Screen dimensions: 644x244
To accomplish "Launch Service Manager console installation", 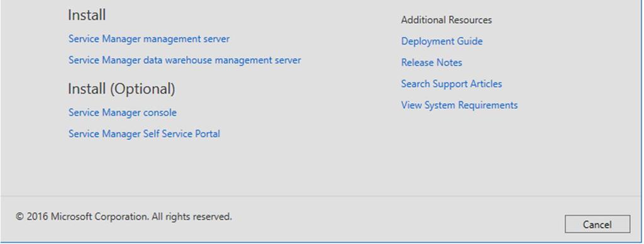I will 123,113.
